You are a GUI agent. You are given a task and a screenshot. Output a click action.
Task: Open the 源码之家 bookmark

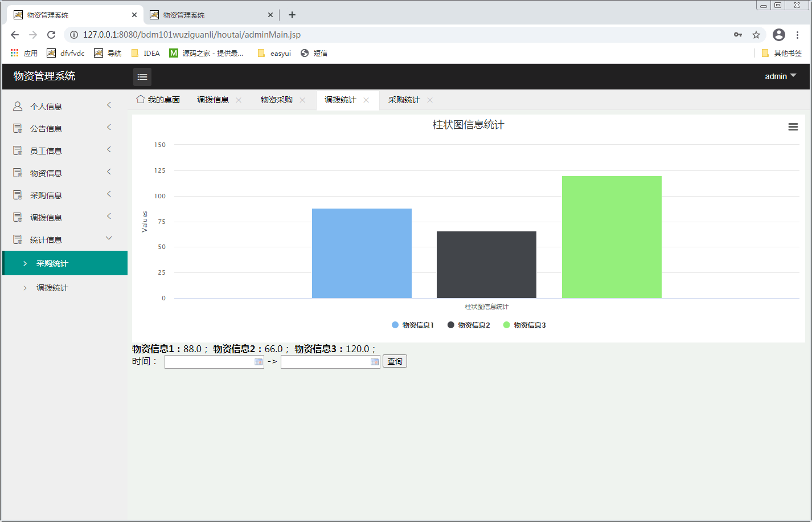point(207,53)
